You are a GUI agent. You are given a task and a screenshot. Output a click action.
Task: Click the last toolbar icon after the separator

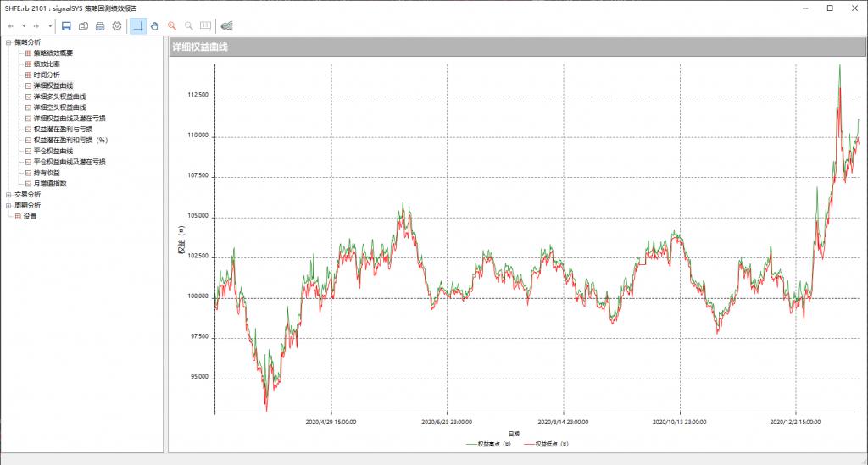226,26
